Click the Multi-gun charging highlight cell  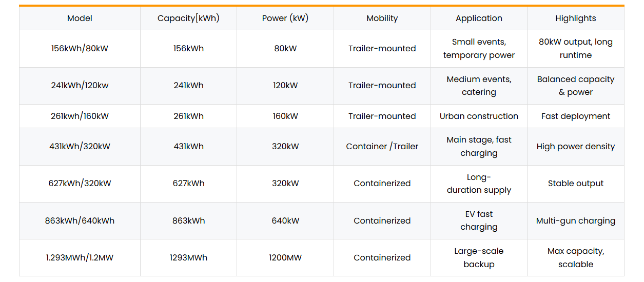click(x=576, y=221)
